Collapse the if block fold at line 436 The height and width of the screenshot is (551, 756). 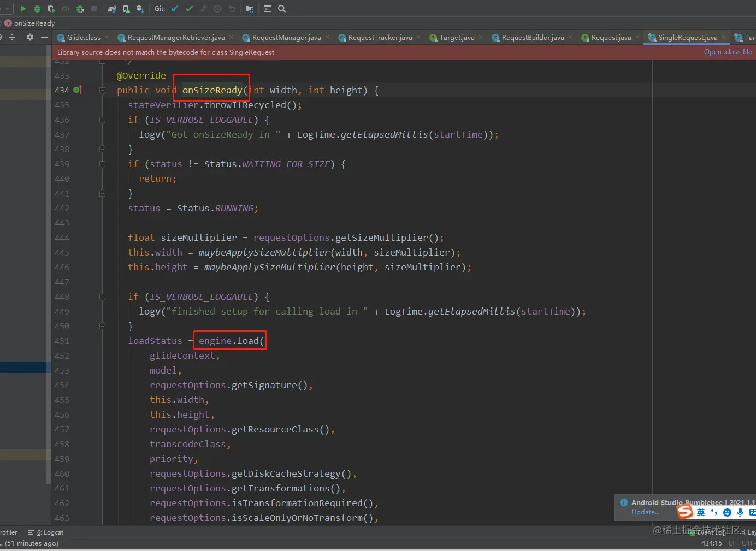click(x=102, y=120)
